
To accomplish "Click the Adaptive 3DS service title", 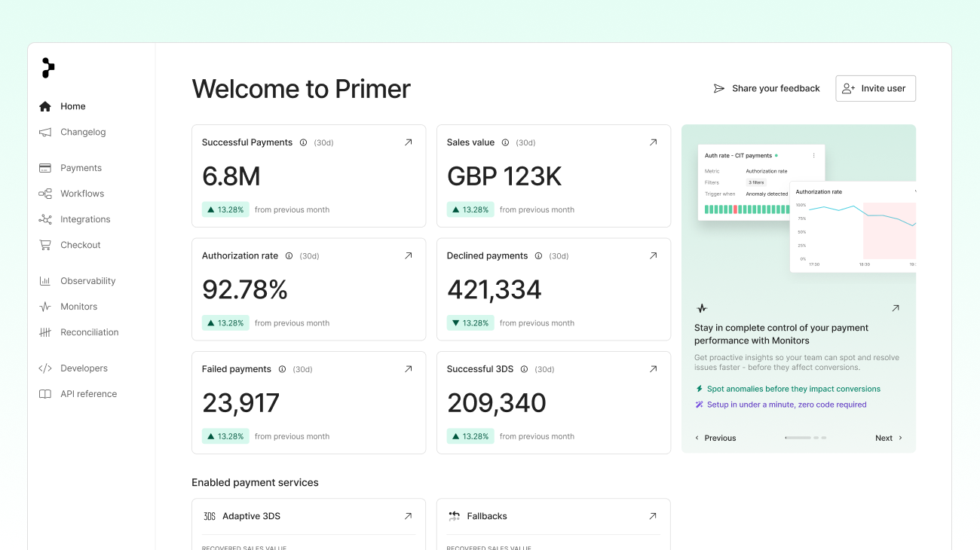I will [x=251, y=516].
